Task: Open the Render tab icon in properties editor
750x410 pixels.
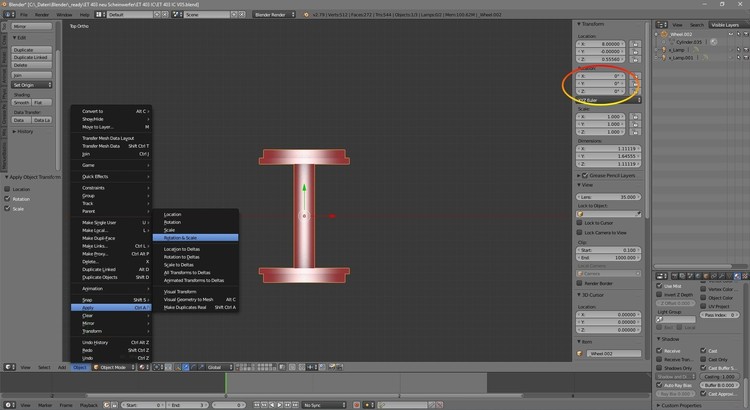Action: pos(675,276)
